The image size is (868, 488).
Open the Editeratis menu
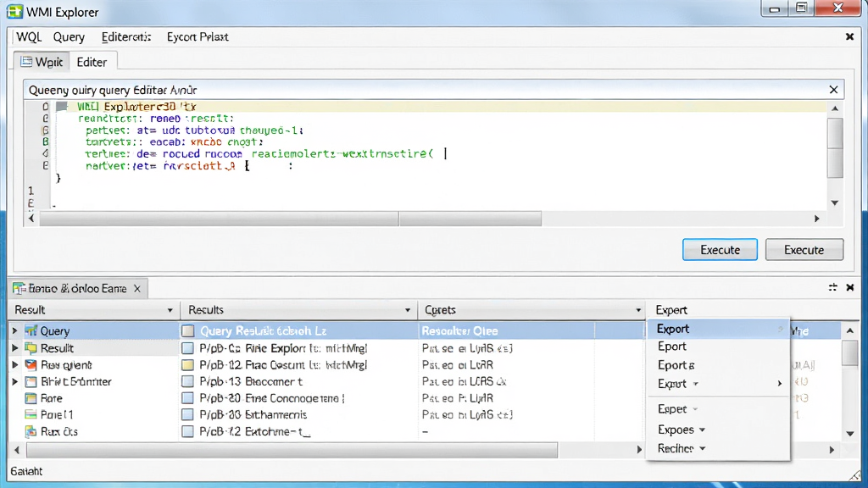tap(126, 37)
